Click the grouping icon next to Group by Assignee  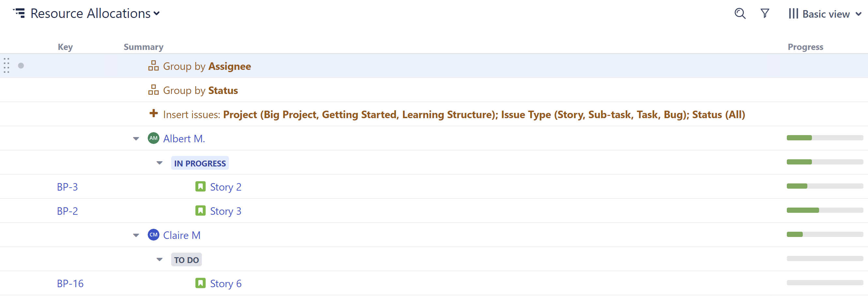click(153, 66)
